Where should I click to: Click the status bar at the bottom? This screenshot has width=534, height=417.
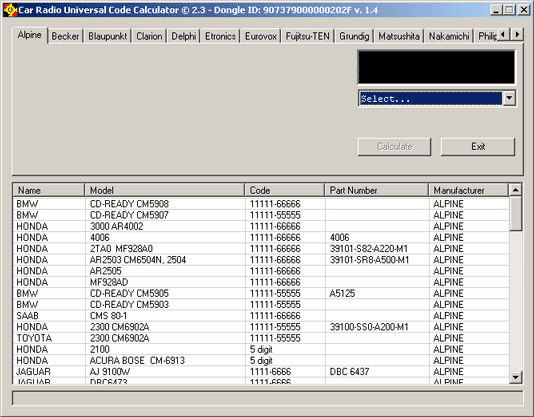(267, 398)
